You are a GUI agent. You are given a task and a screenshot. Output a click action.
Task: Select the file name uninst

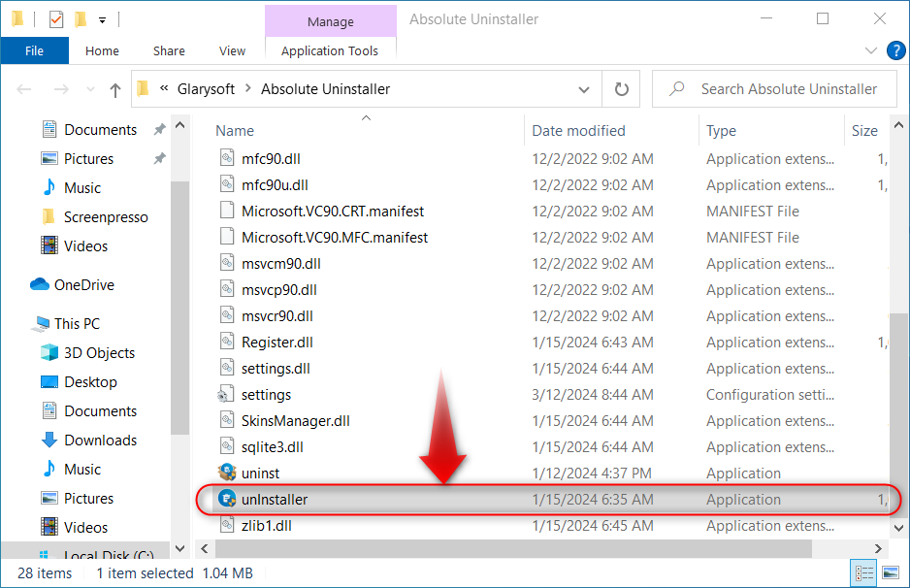[x=260, y=474]
